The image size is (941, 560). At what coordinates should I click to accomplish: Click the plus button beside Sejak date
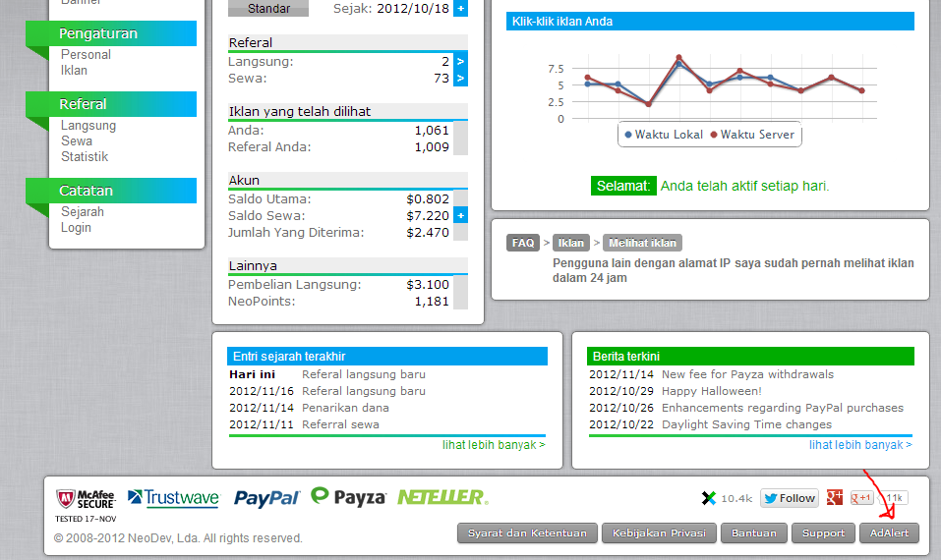click(x=460, y=9)
